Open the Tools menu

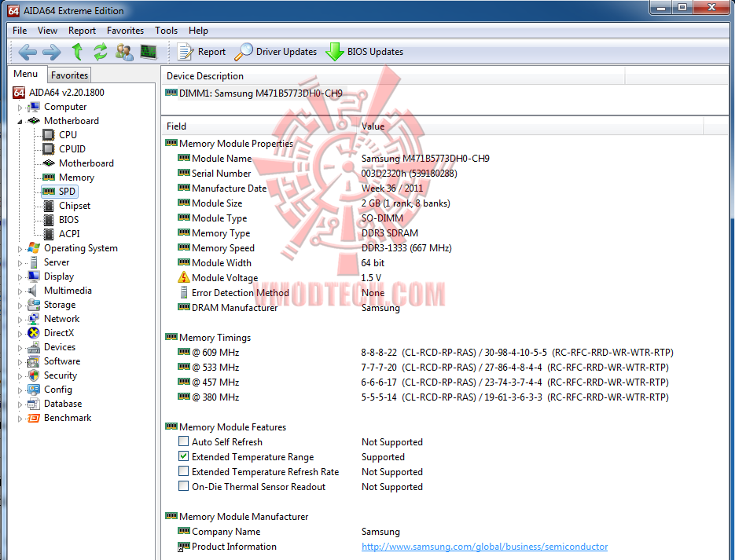pos(167,31)
